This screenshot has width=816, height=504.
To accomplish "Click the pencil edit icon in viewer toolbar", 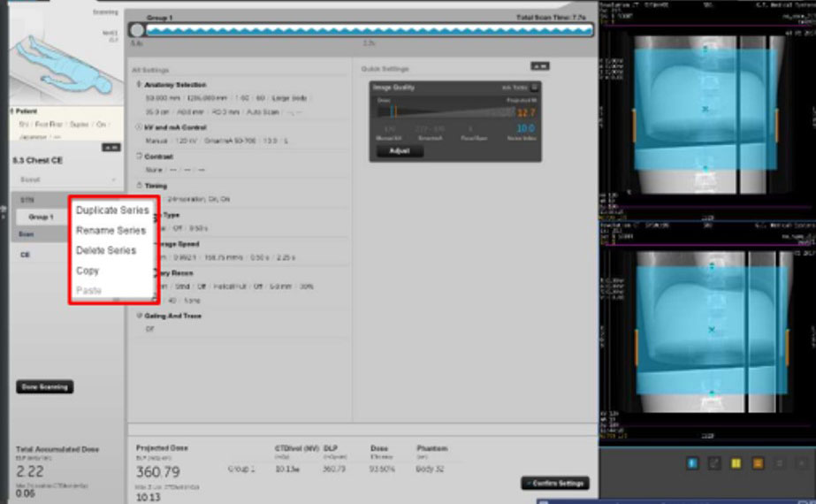I will pyautogui.click(x=714, y=462).
